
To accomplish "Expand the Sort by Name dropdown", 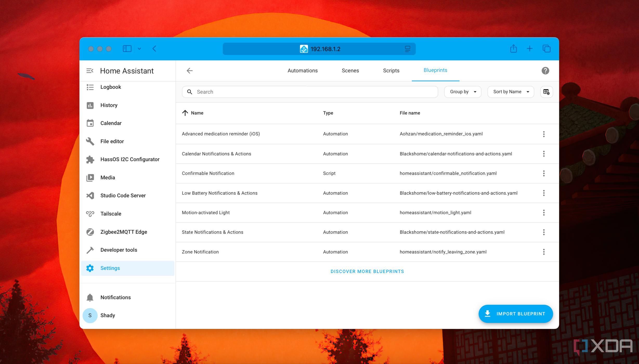I will coord(511,92).
